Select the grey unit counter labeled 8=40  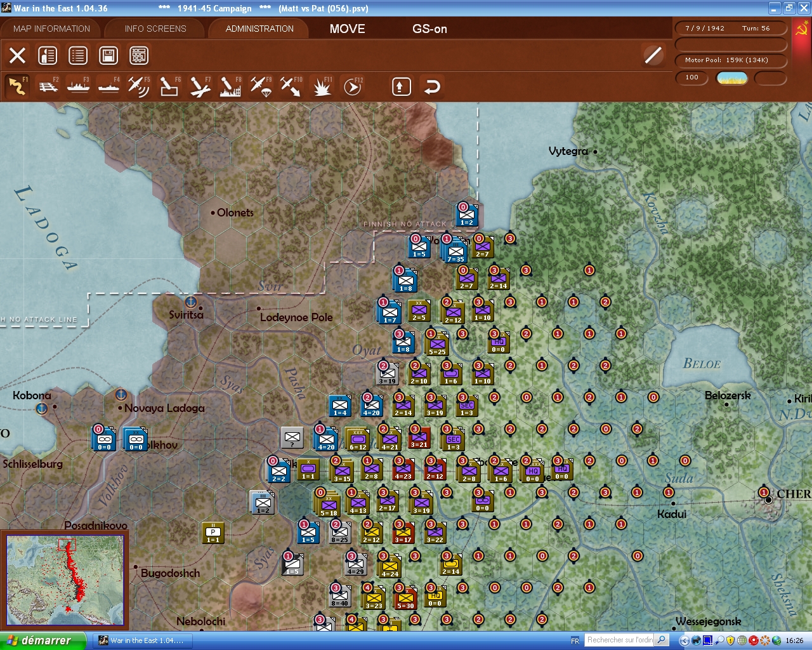click(x=340, y=595)
